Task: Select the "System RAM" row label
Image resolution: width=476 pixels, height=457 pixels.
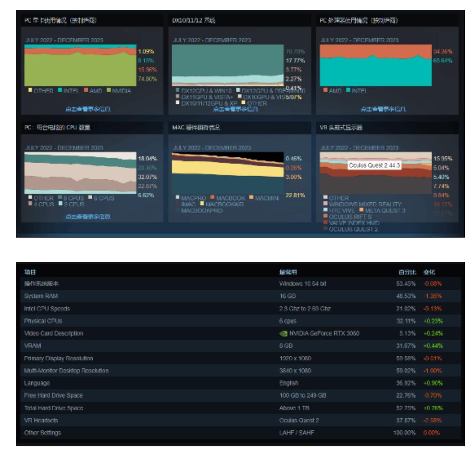Action: click(41, 296)
